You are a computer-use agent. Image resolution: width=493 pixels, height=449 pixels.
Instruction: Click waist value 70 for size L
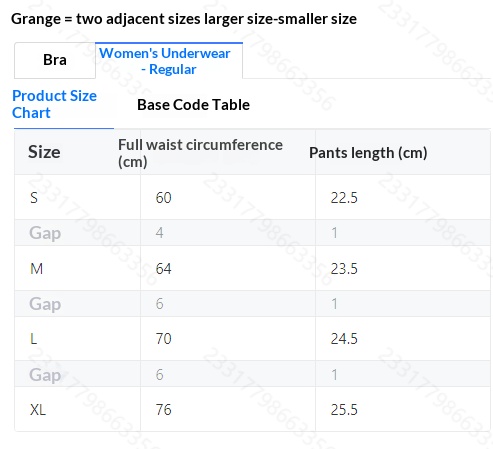pyautogui.click(x=163, y=339)
